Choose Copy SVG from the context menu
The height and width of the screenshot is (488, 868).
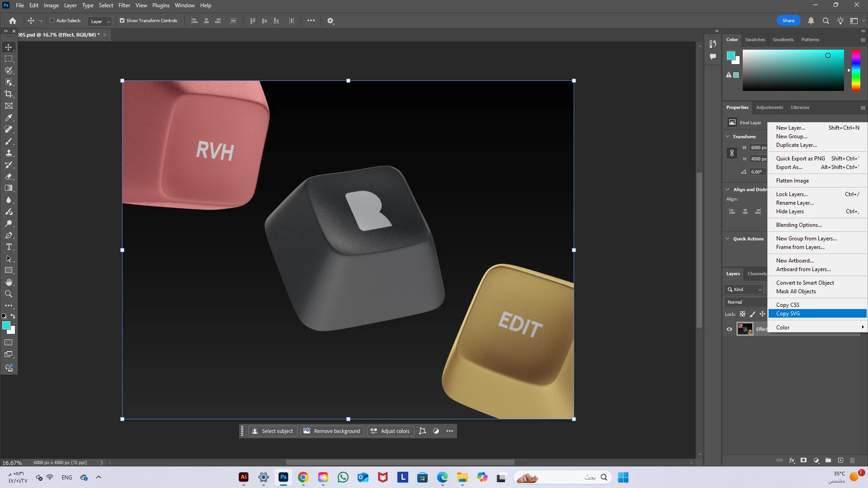788,314
